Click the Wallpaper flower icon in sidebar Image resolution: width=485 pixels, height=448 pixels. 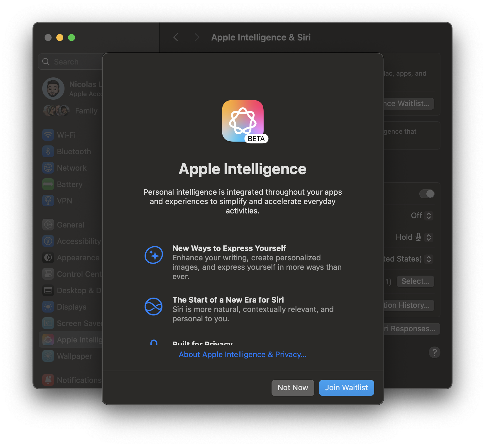click(x=48, y=356)
